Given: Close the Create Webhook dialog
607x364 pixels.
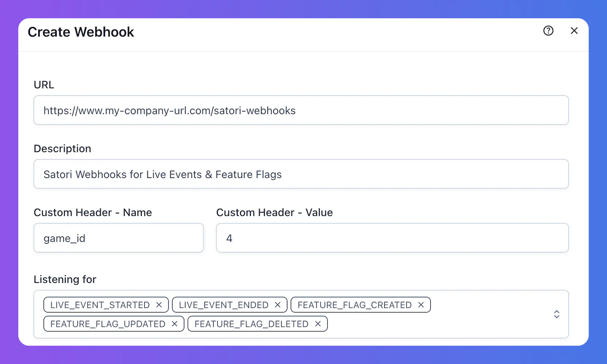Looking at the screenshot, I should (x=574, y=31).
